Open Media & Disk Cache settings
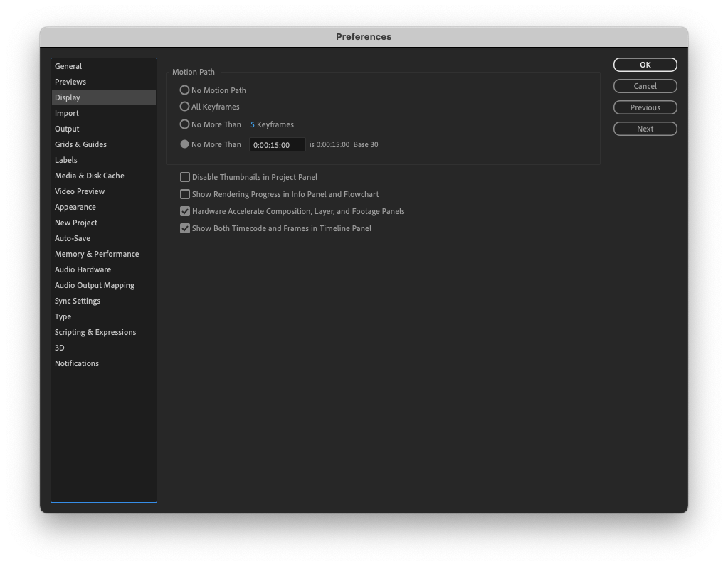The width and height of the screenshot is (728, 566). (x=88, y=175)
